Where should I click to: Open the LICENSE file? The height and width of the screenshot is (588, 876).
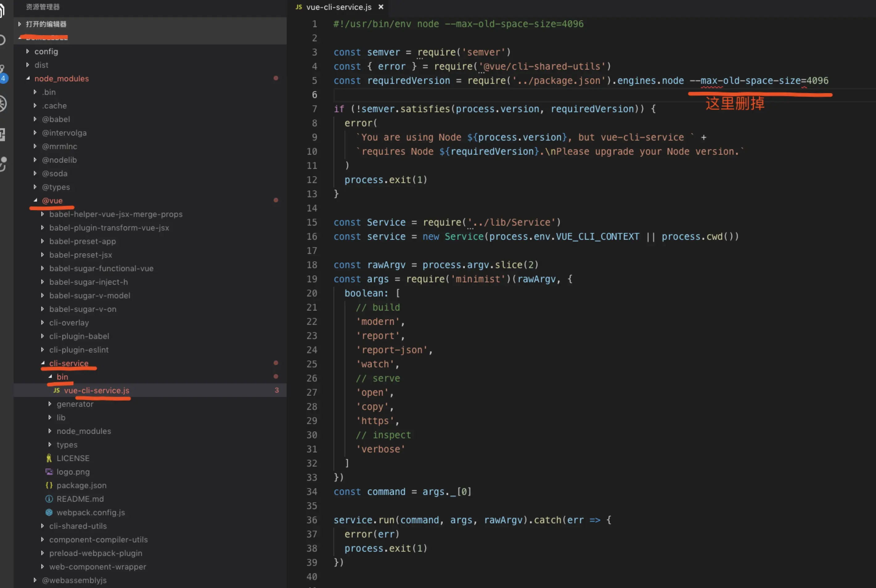[x=150, y=458]
